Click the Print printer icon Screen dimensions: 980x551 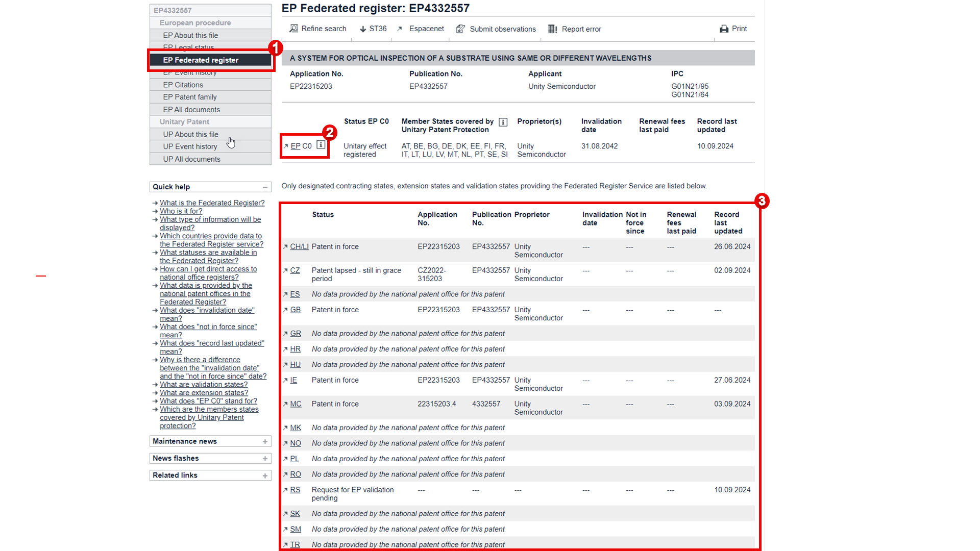click(724, 29)
